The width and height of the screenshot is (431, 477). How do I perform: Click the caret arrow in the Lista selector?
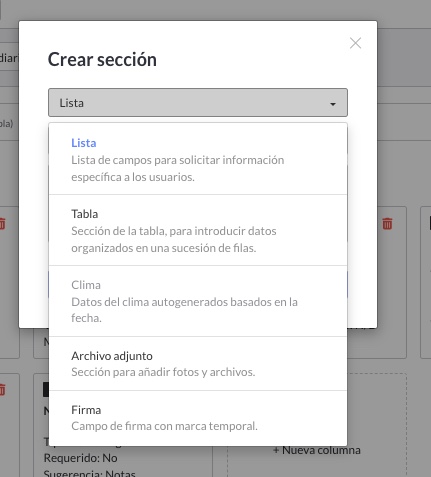click(x=332, y=104)
